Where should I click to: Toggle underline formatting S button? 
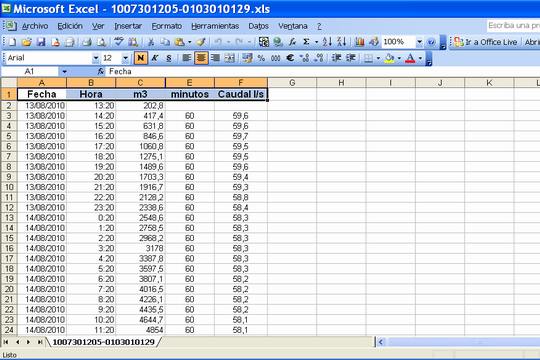click(169, 58)
